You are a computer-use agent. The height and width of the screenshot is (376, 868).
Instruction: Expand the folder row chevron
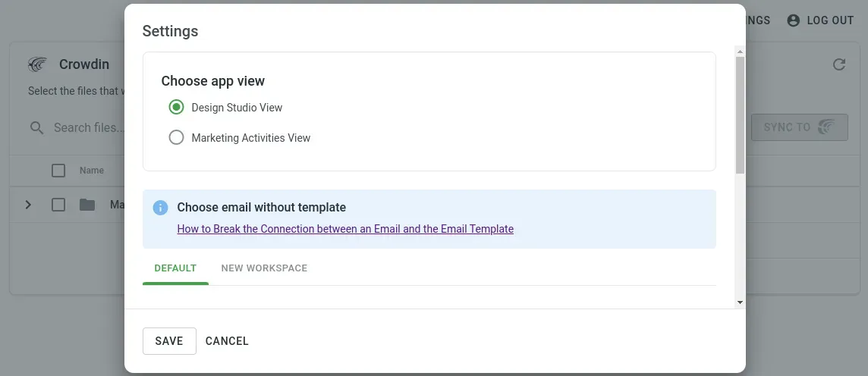click(28, 205)
